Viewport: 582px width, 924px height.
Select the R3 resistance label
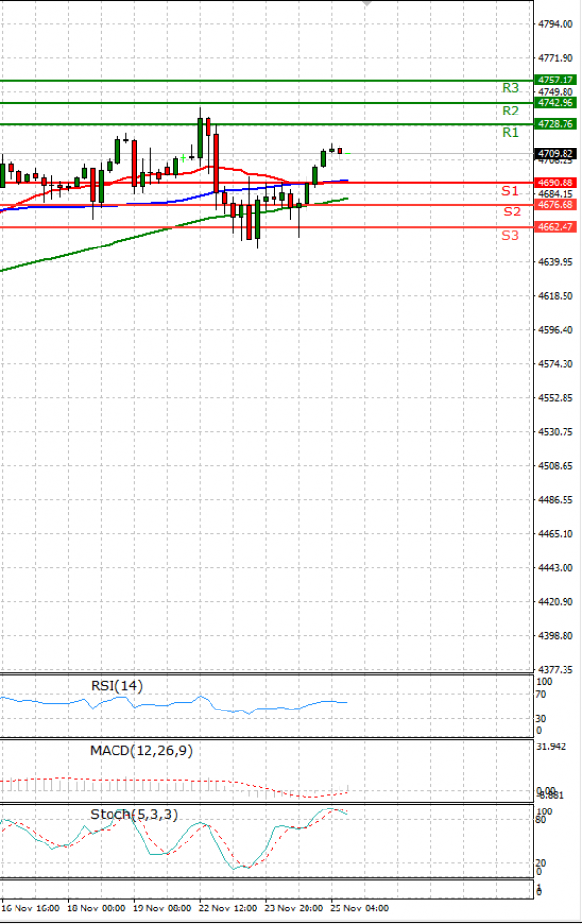pos(511,88)
